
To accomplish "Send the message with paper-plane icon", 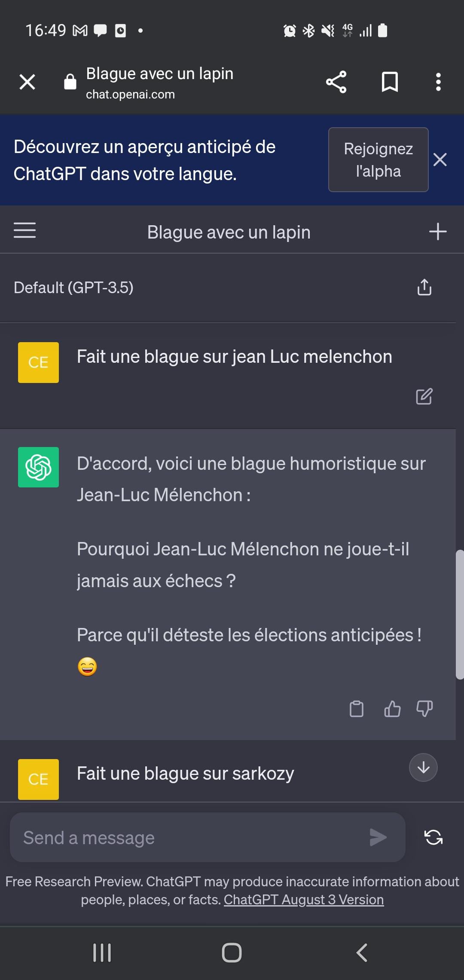I will 378,837.
